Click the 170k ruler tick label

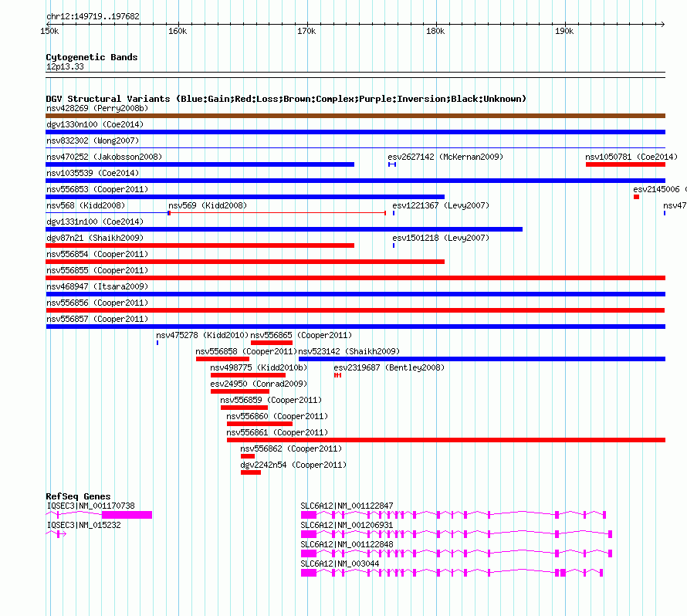306,31
